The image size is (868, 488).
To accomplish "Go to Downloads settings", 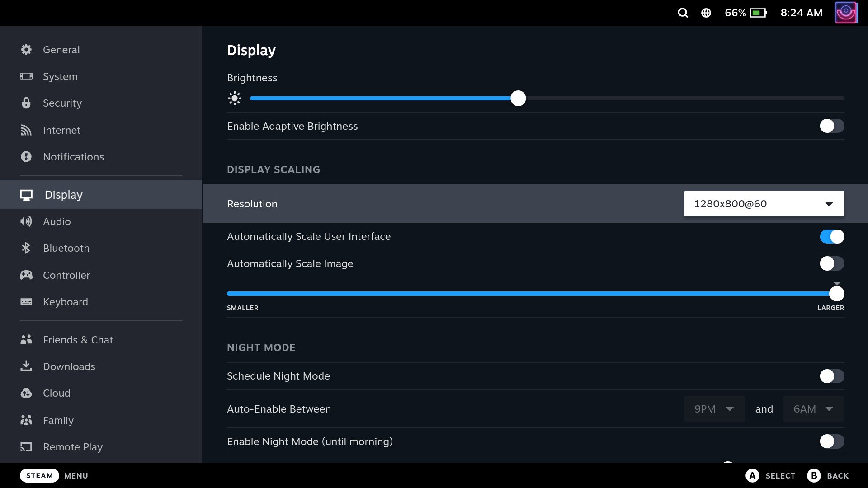I will [x=100, y=366].
